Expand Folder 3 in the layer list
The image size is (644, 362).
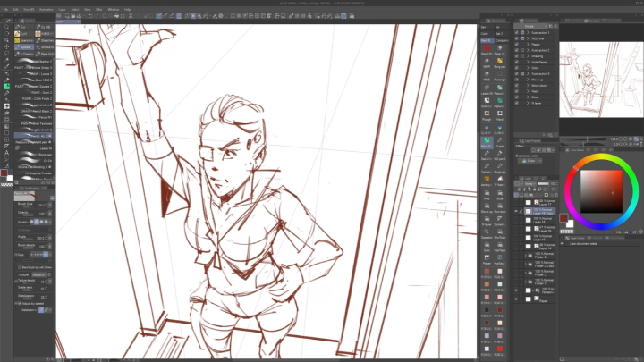526,256
